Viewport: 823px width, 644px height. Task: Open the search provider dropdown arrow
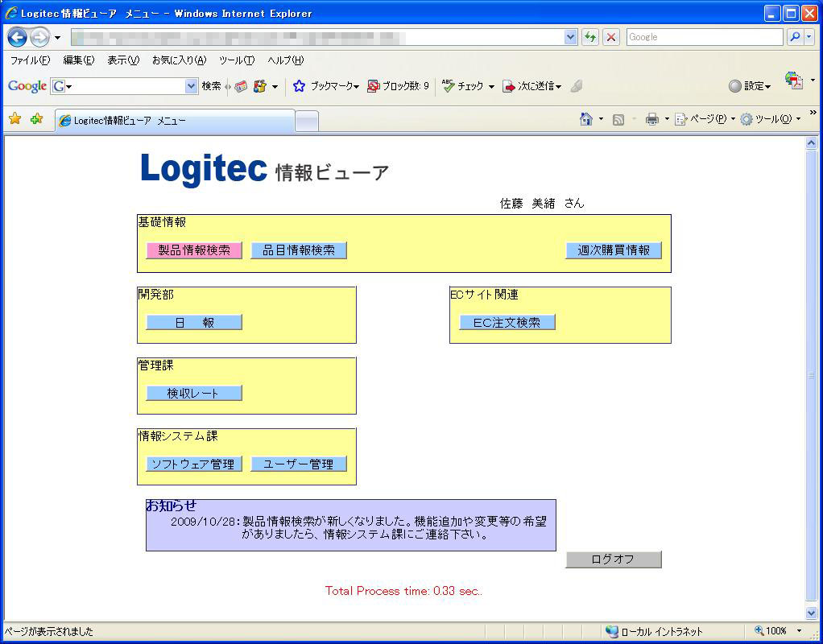click(809, 37)
